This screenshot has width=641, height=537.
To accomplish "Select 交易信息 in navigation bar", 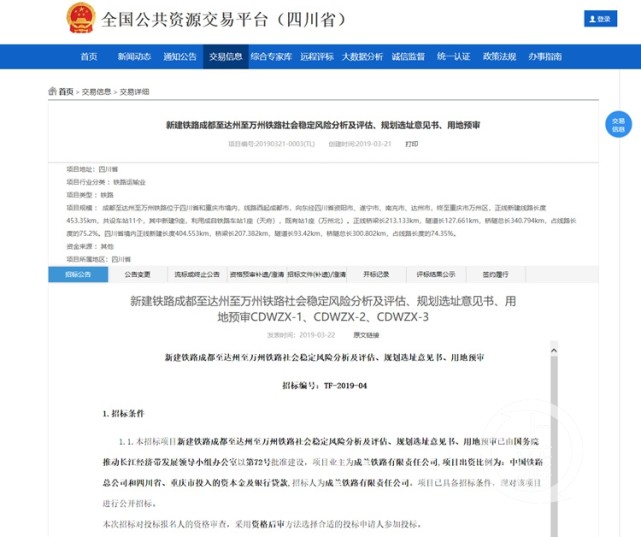I will coord(226,56).
